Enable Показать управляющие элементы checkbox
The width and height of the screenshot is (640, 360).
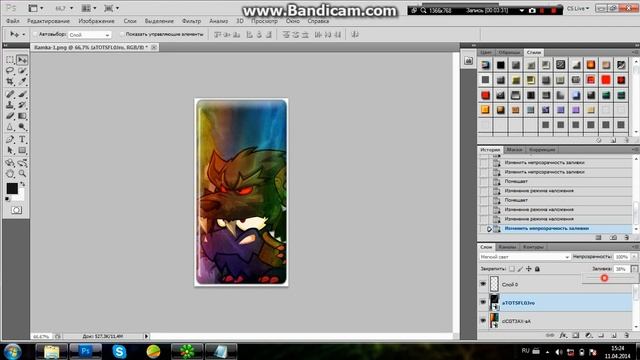click(x=122, y=34)
